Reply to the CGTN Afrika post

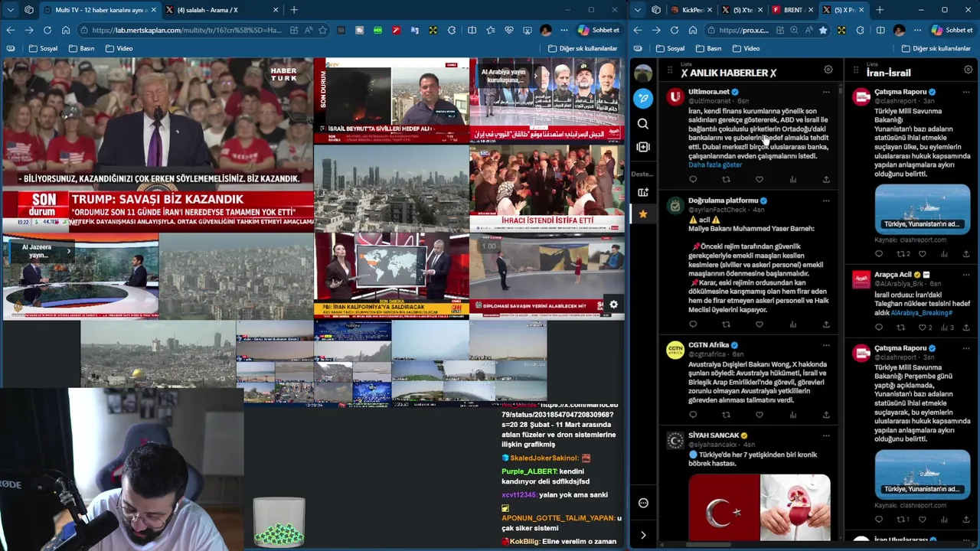693,415
